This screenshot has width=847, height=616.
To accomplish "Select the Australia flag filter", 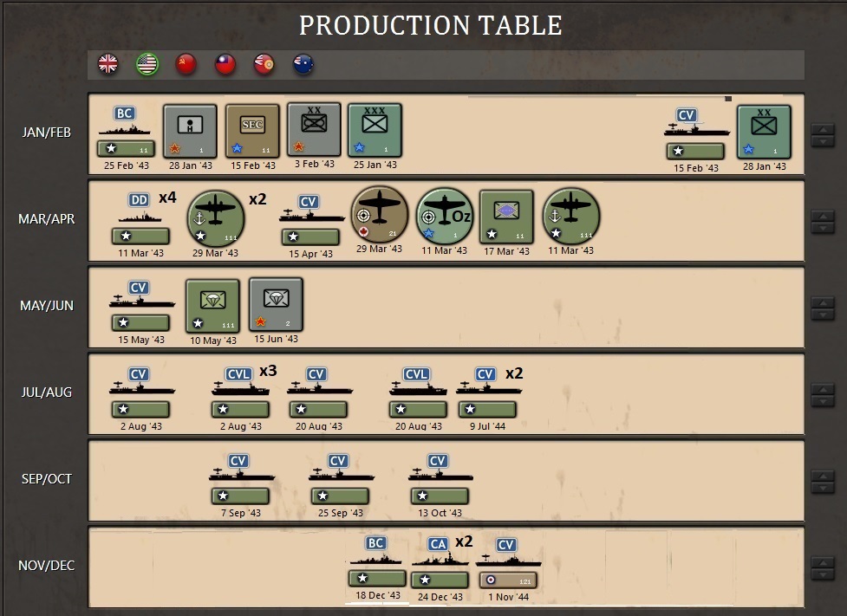I will point(303,64).
